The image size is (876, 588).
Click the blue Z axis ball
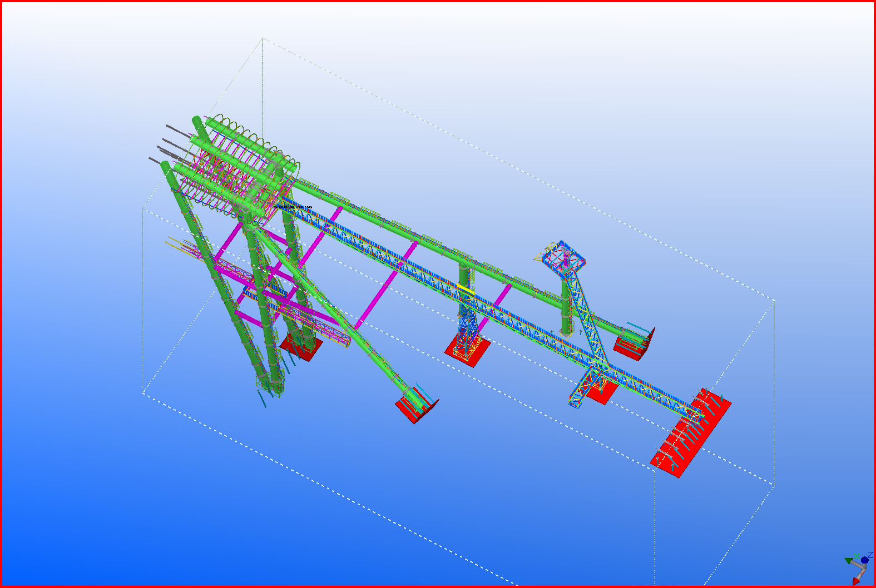(864, 560)
